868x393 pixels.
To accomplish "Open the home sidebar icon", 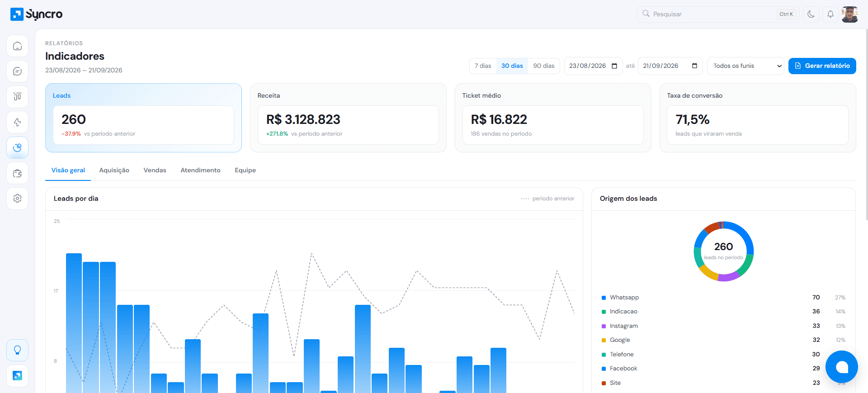I will [18, 46].
